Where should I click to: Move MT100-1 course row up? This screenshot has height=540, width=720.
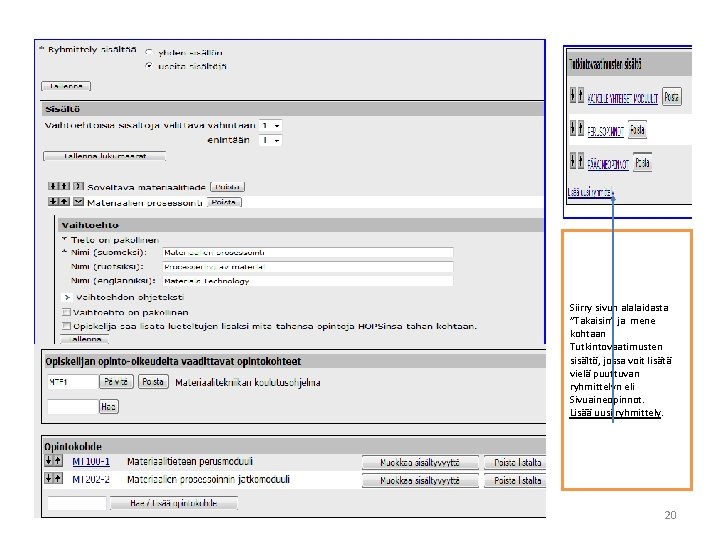tap(57, 461)
